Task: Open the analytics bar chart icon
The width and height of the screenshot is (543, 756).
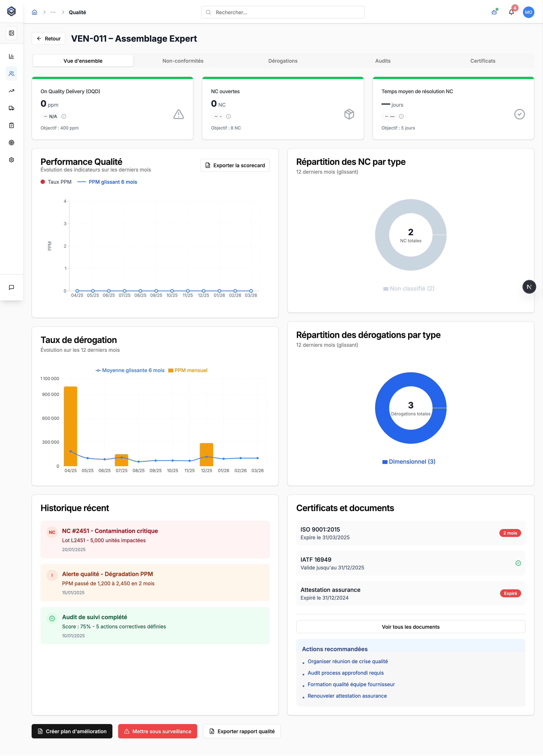Action: coord(12,56)
